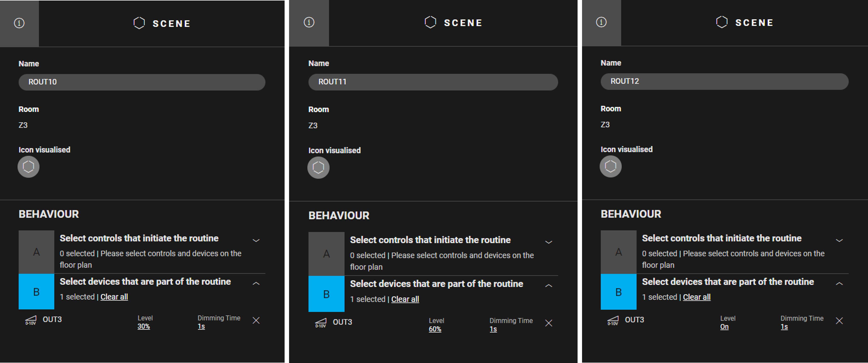The height and width of the screenshot is (363, 868).
Task: Click the Z3 room value in ROUT11 panel
Action: pyautogui.click(x=313, y=126)
